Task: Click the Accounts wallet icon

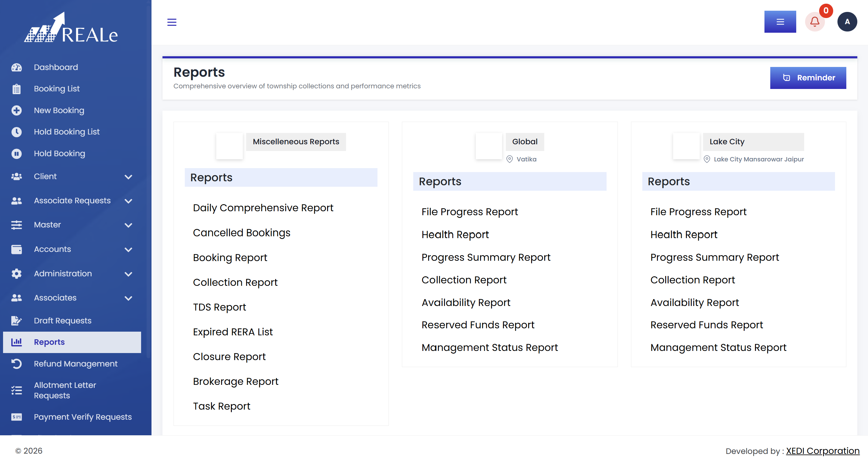Action: point(16,249)
